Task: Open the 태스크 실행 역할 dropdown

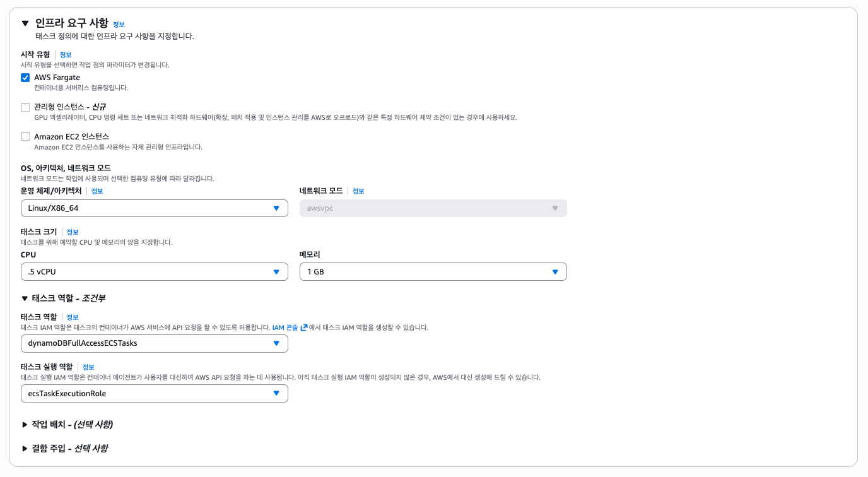Action: 154,394
